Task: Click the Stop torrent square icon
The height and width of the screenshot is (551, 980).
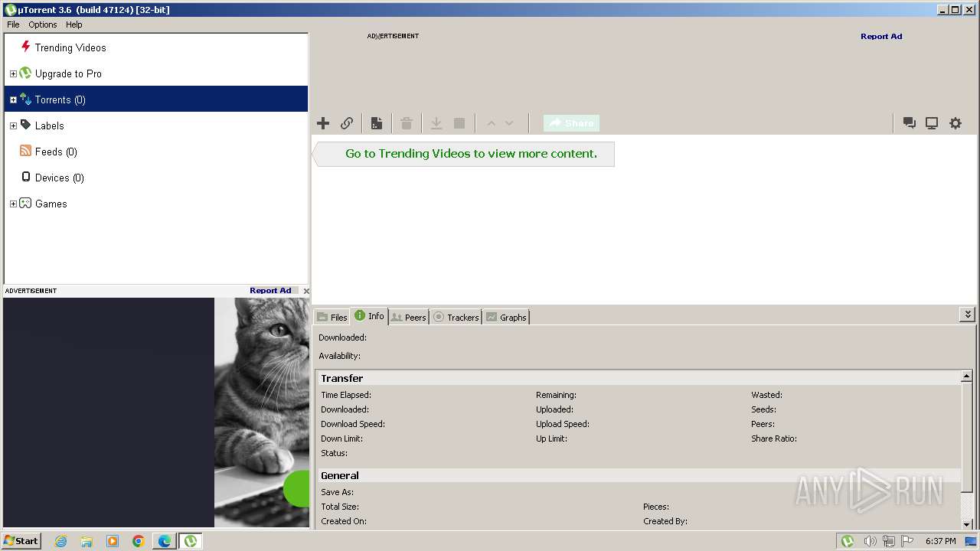Action: tap(459, 123)
